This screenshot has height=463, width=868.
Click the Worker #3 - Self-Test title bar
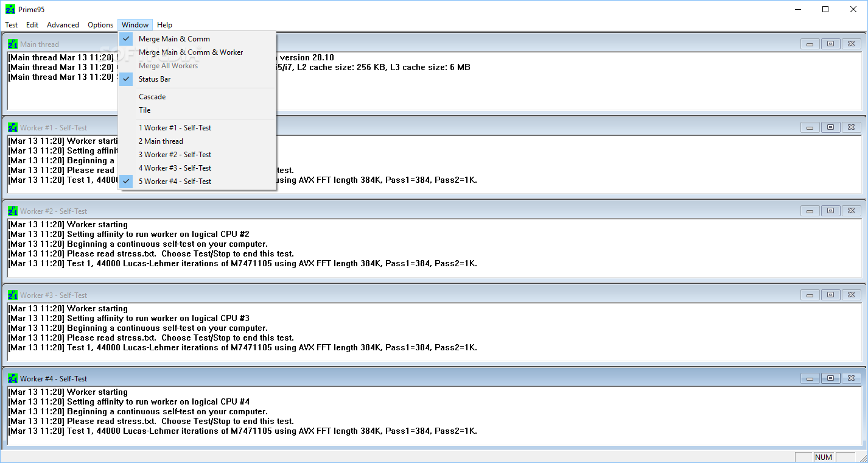(433, 295)
